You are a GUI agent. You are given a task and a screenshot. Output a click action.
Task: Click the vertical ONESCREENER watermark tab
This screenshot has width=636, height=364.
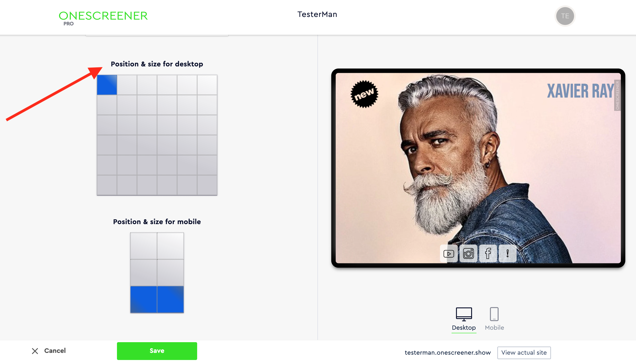click(617, 95)
